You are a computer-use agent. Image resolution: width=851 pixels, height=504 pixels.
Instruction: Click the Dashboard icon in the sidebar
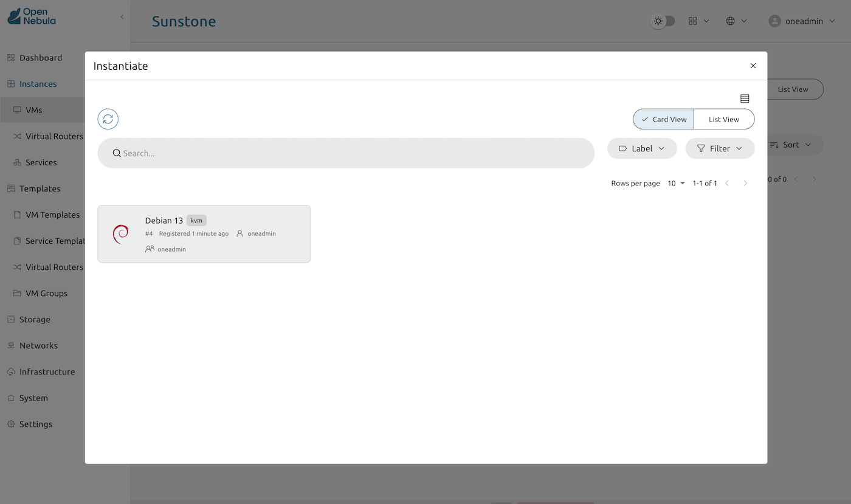[11, 57]
